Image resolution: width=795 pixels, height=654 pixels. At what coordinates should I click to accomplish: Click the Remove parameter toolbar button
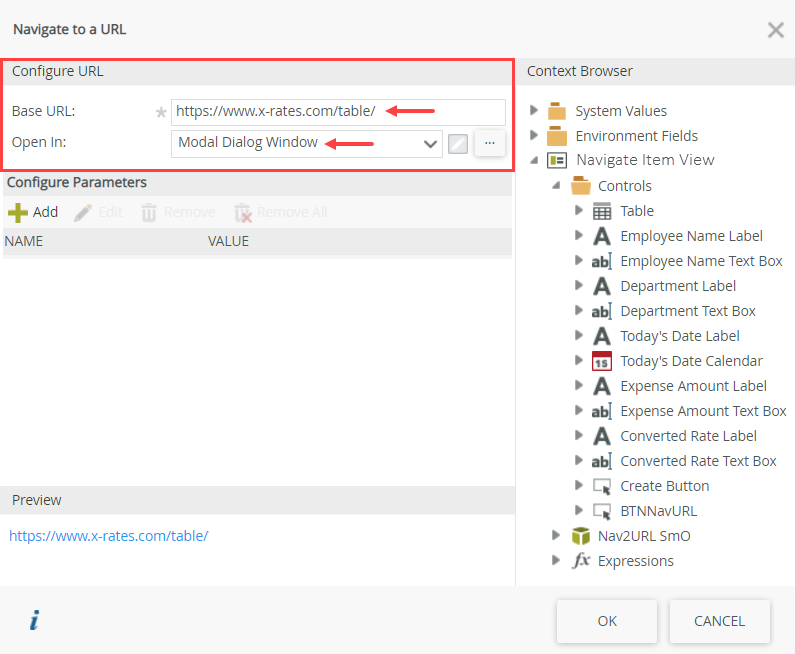tap(178, 212)
